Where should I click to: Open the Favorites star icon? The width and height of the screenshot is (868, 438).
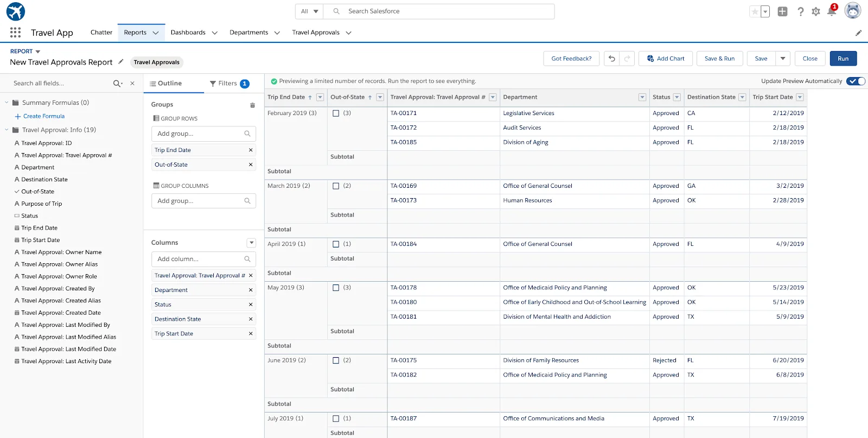coord(755,11)
